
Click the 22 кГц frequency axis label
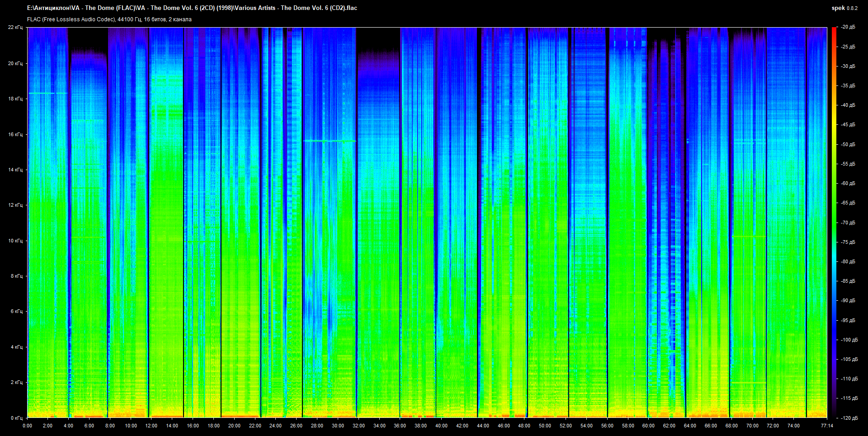(15, 27)
